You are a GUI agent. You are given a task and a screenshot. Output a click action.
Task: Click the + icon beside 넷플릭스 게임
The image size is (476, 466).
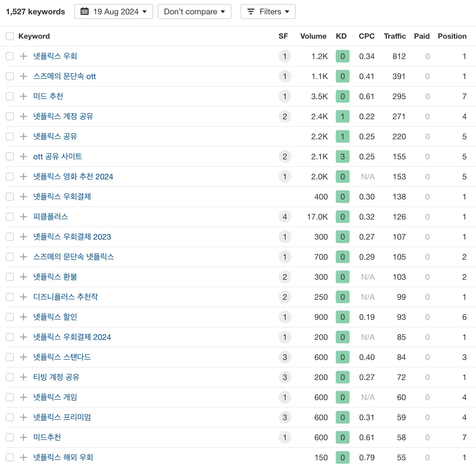[x=23, y=397]
